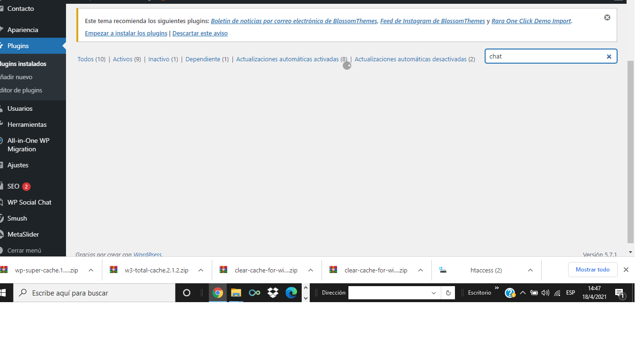Image resolution: width=644 pixels, height=362 pixels.
Task: Open the SEO menu with 2 notifications
Action: click(x=19, y=186)
